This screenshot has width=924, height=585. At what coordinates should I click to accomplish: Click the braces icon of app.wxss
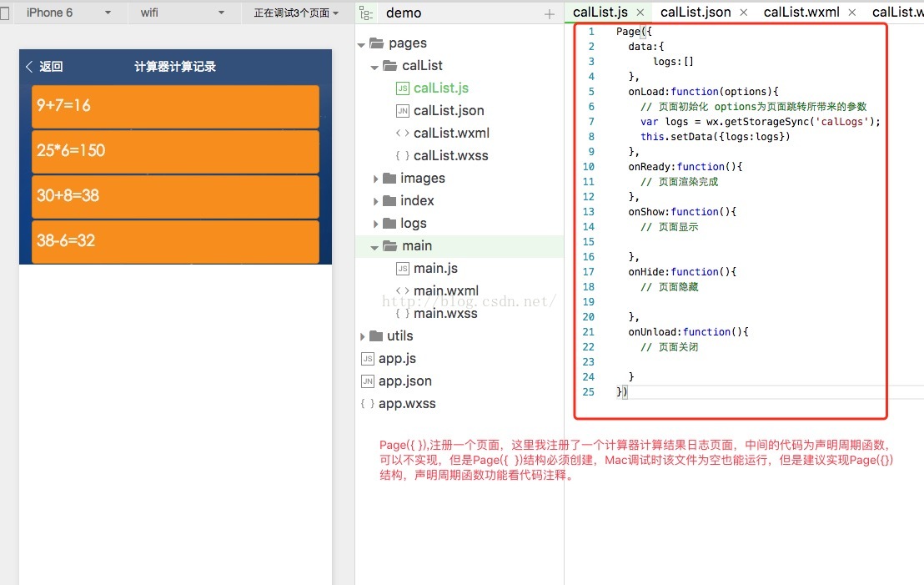(367, 404)
